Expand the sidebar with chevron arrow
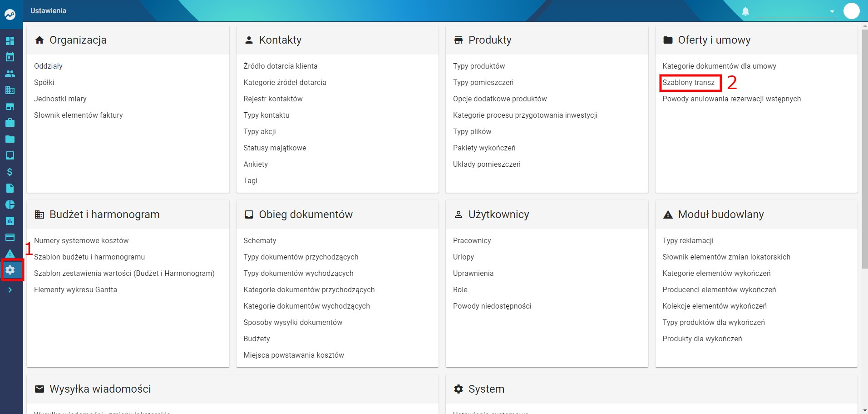Screen dimensions: 868x414 [x=10, y=290]
